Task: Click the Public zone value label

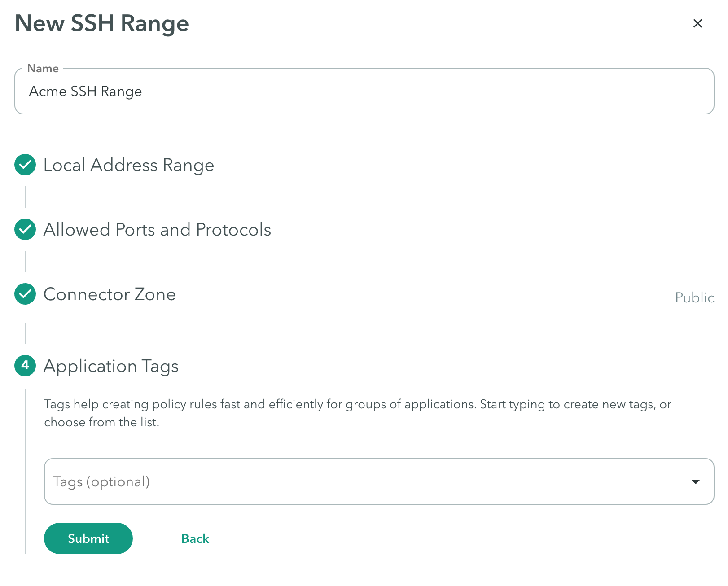Action: pos(694,297)
